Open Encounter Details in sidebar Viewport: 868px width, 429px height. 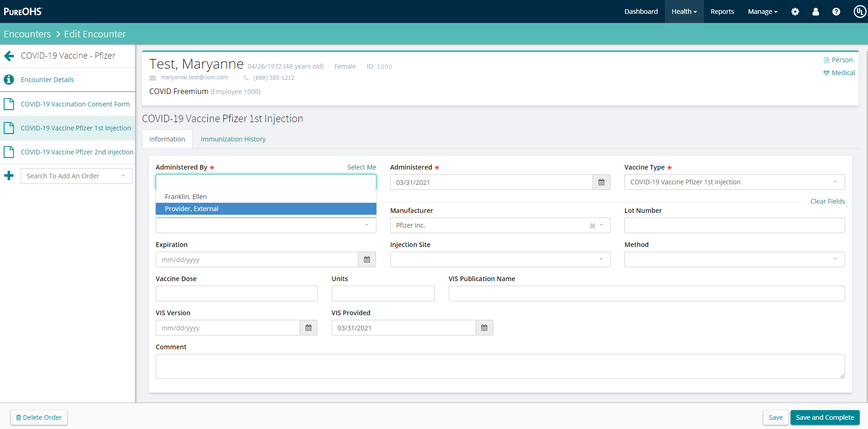47,80
